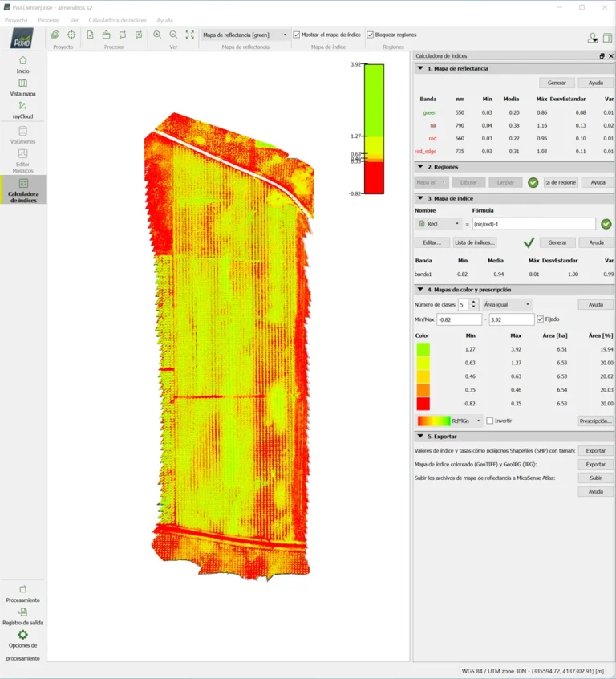Click the formula field (nir/red)-1
616x679 pixels.
(533, 224)
